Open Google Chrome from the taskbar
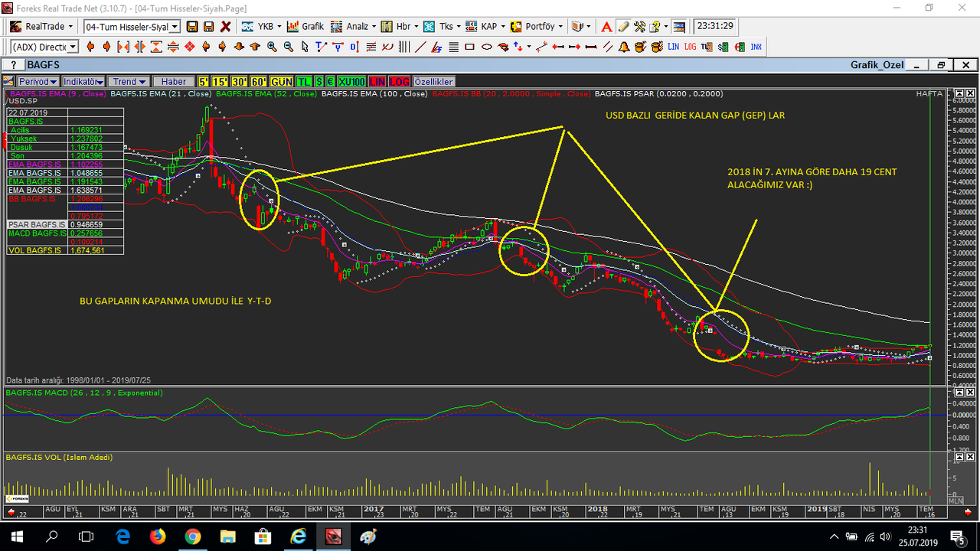The image size is (980, 551). pos(193,536)
